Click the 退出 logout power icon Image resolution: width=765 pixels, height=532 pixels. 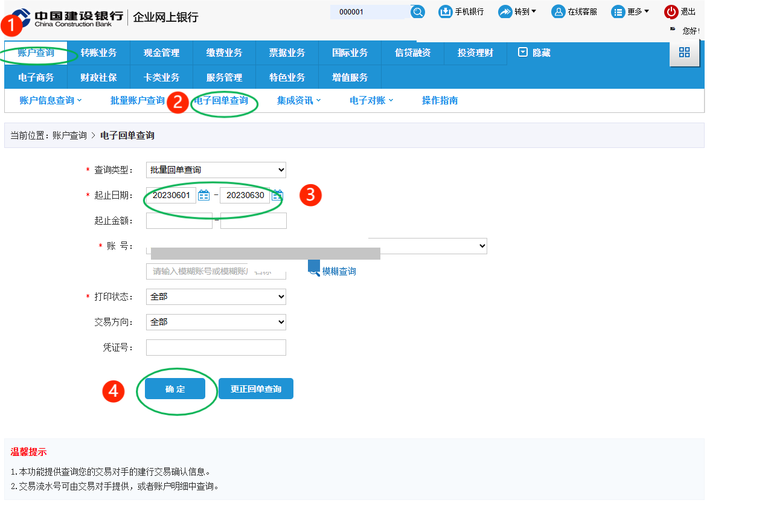point(671,11)
